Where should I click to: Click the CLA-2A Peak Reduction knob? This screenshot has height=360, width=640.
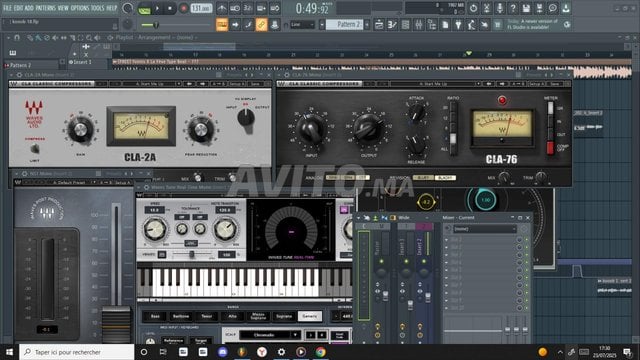click(x=200, y=130)
